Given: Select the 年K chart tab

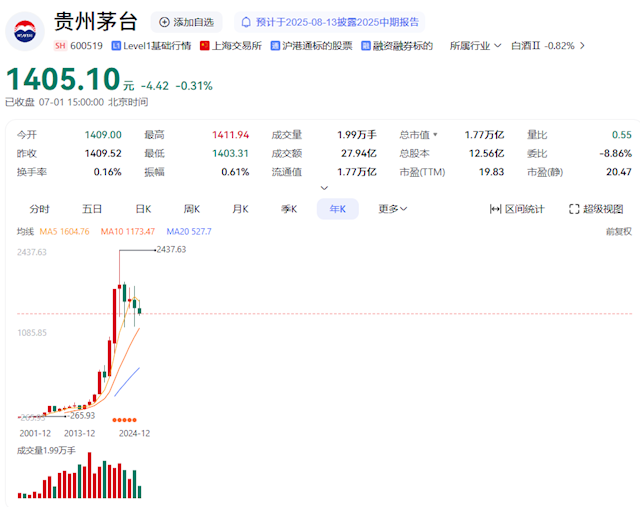Looking at the screenshot, I should (338, 209).
